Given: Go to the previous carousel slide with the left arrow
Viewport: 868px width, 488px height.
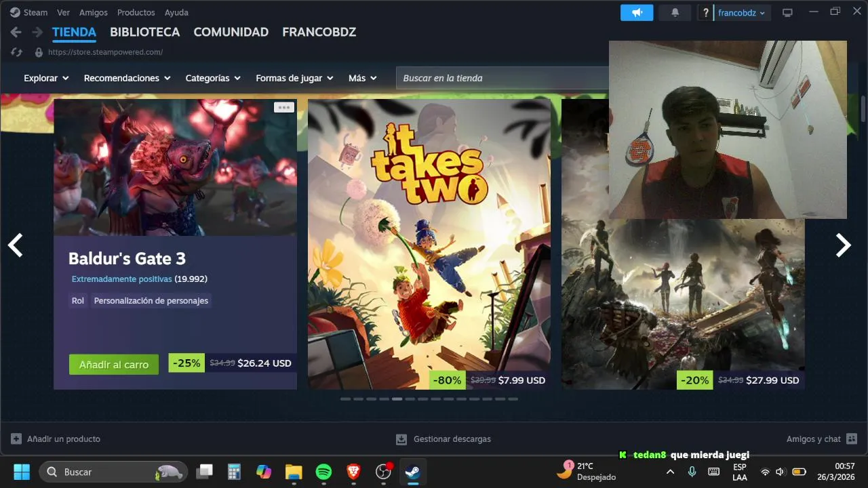Looking at the screenshot, I should point(15,245).
